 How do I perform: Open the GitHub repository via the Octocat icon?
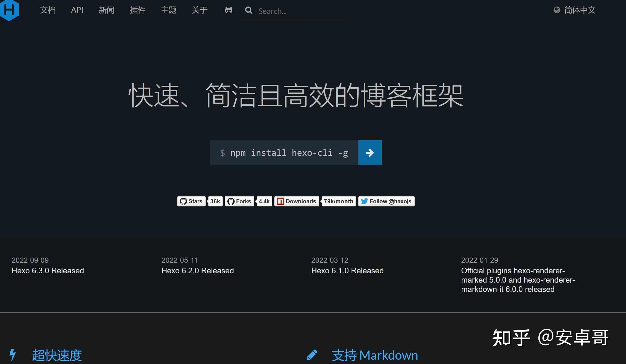[228, 10]
